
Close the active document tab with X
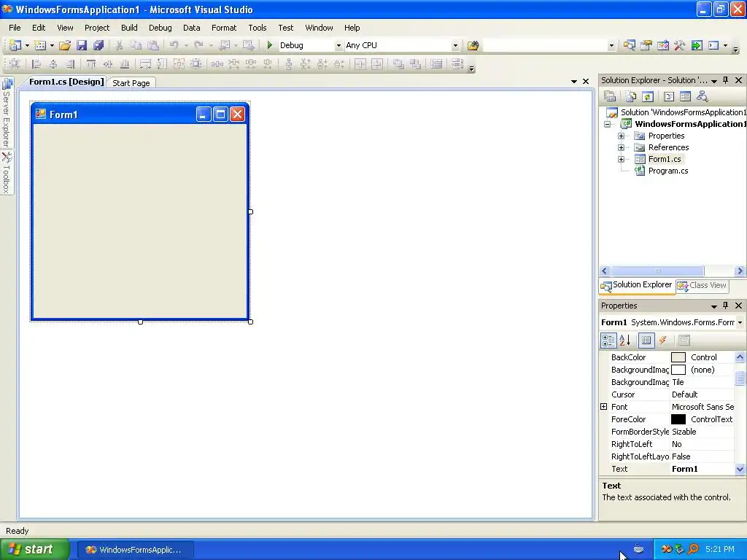click(x=586, y=82)
